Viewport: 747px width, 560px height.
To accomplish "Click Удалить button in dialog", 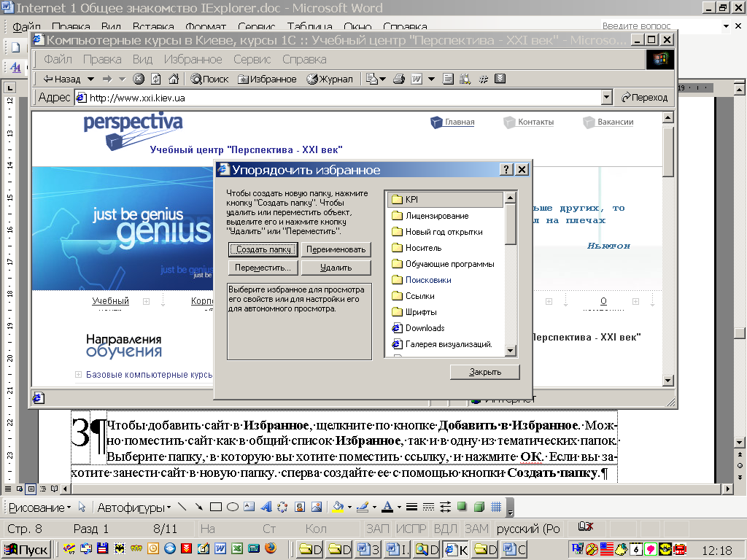I will tap(336, 268).
